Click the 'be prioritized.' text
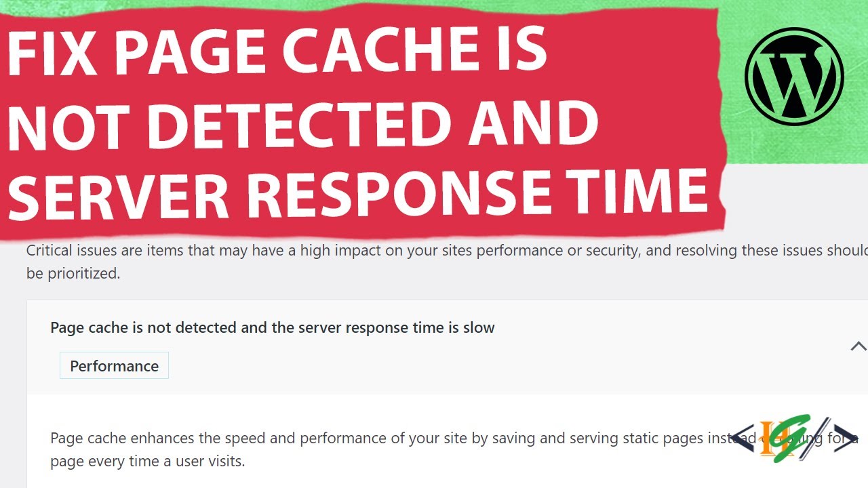Screen dimensions: 868x488 tap(73, 274)
